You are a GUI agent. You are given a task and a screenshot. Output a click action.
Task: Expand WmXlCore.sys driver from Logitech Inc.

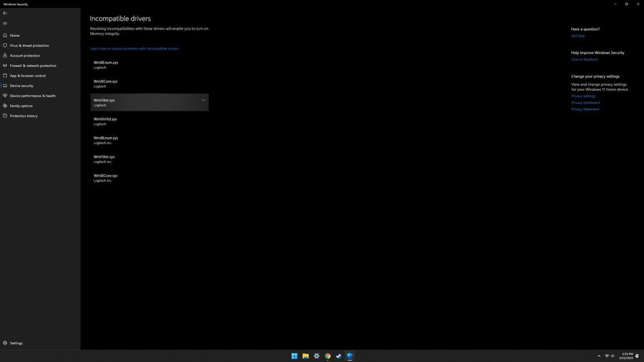coord(150,178)
